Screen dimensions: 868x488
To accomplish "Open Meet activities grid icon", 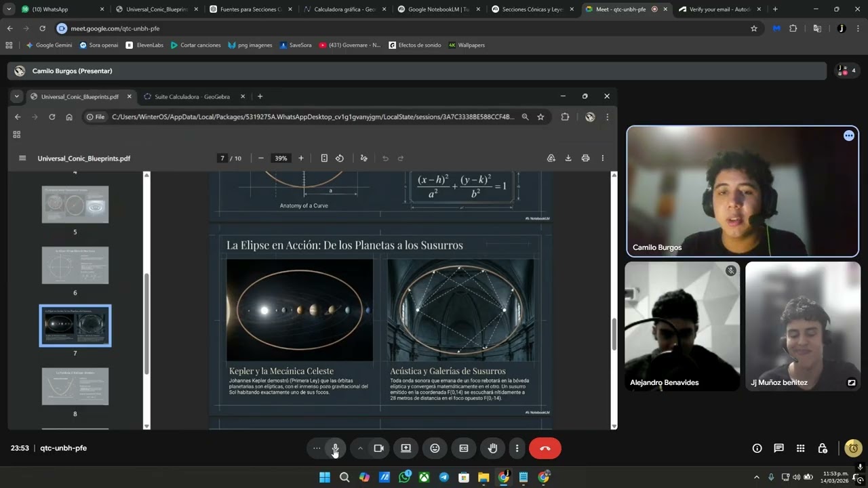I will (x=800, y=448).
